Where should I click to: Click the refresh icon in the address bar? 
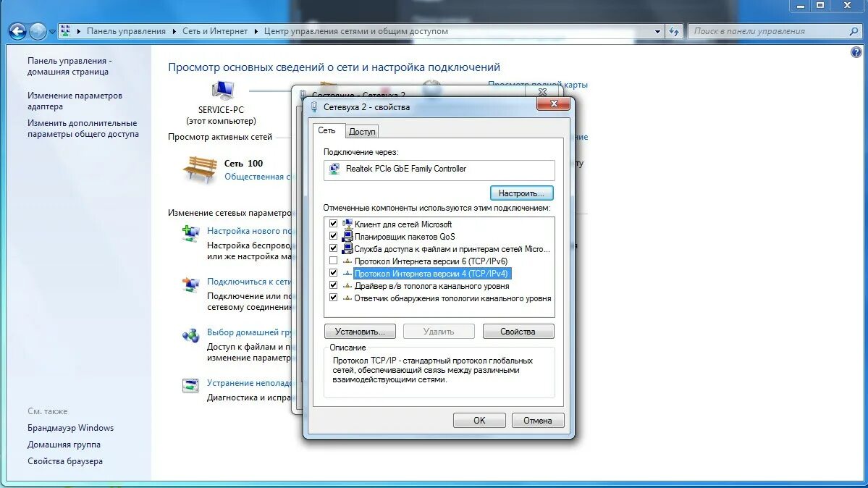674,31
